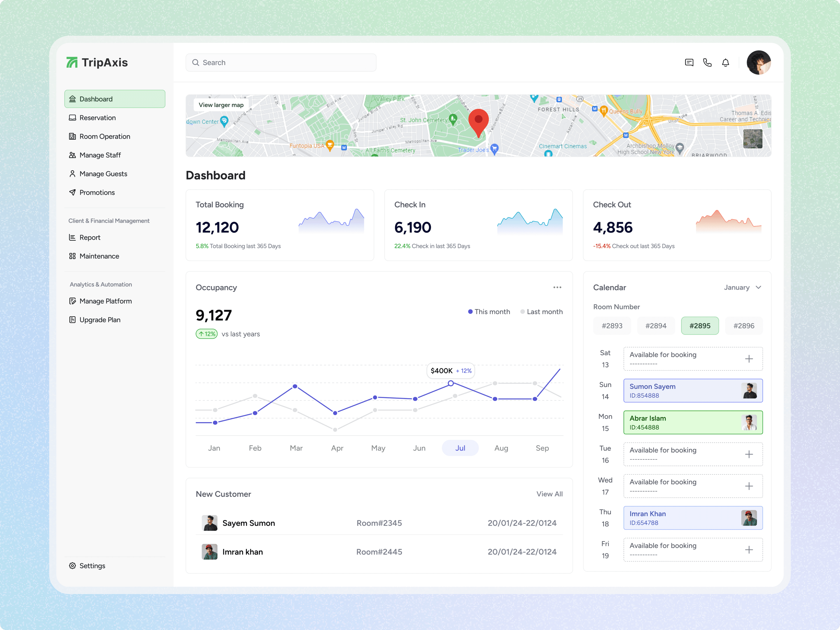Select Jul on the occupancy chart
The width and height of the screenshot is (840, 630).
460,448
